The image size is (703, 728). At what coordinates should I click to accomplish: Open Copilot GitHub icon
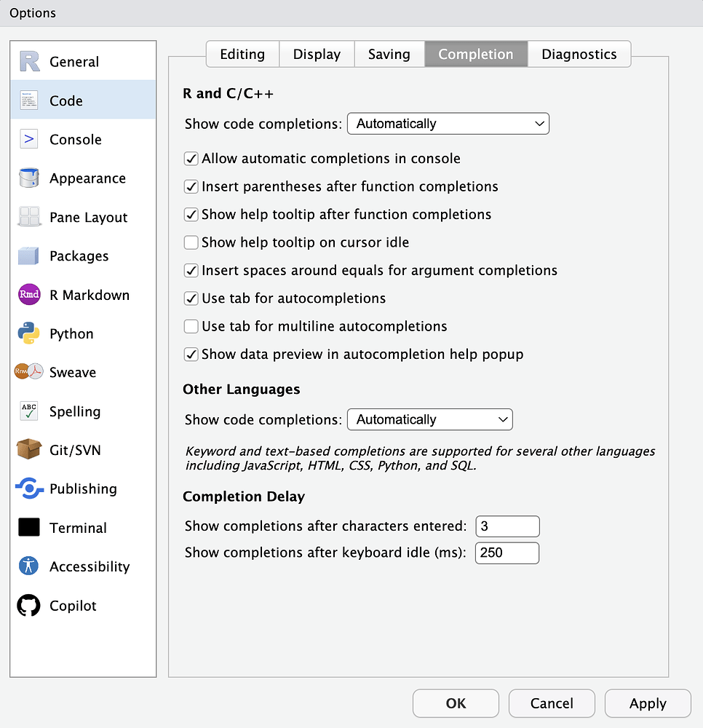click(29, 605)
